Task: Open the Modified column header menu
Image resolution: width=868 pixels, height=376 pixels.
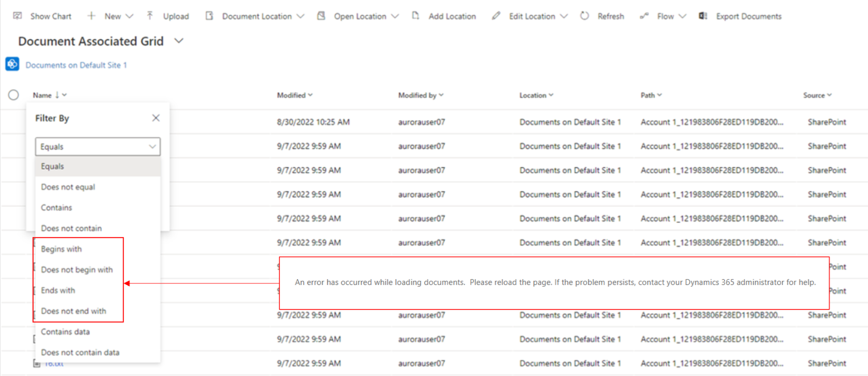Action: point(295,95)
